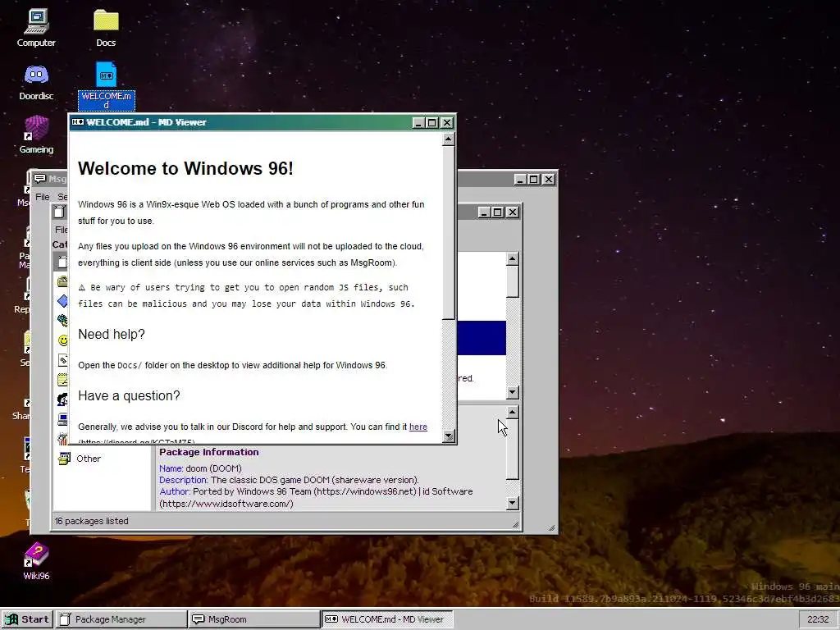
Task: Click package info pane scroll down arrow
Action: [512, 503]
